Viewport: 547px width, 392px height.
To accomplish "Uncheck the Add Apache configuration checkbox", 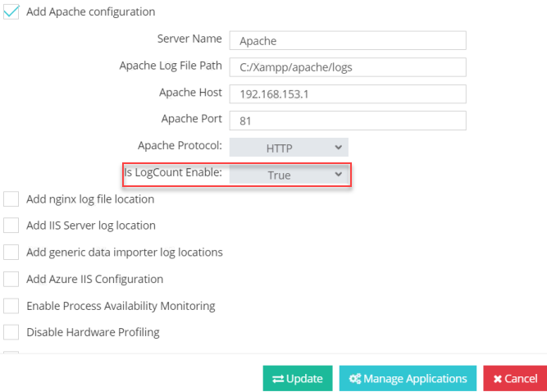I will [11, 13].
